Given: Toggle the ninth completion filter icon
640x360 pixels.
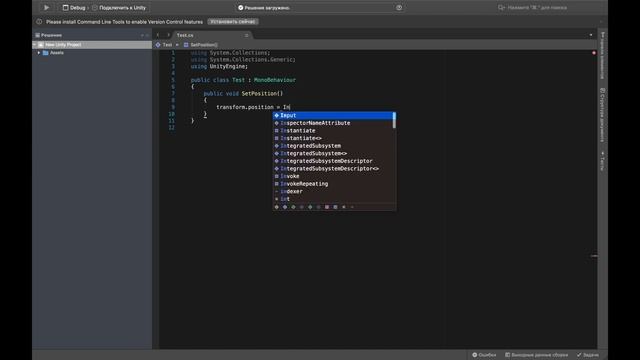Looking at the screenshot, I should [344, 207].
